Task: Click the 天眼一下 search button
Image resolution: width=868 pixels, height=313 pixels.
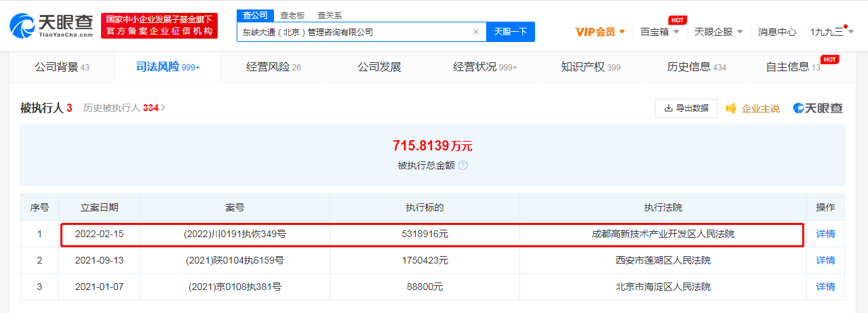Action: (511, 32)
